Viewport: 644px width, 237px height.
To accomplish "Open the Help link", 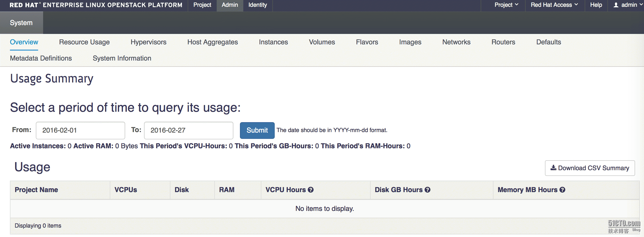I will (596, 5).
